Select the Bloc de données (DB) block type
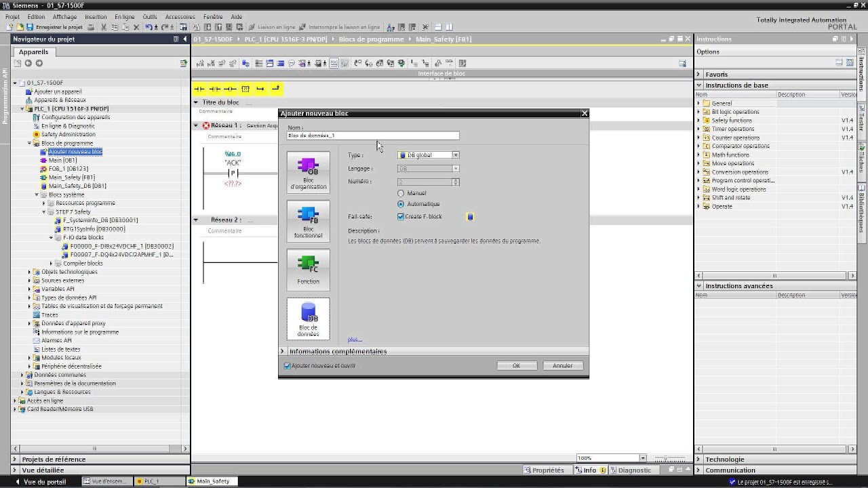 308,319
